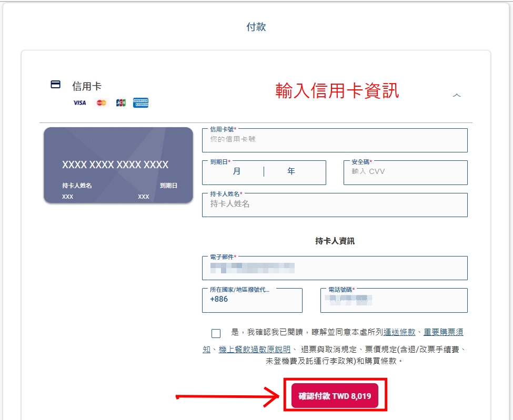Click the credit card icon beside 信用卡
This screenshot has width=513, height=420.
pos(55,85)
